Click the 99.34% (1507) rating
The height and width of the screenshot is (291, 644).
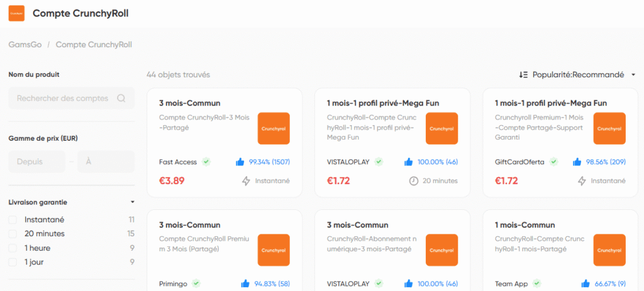point(269,162)
